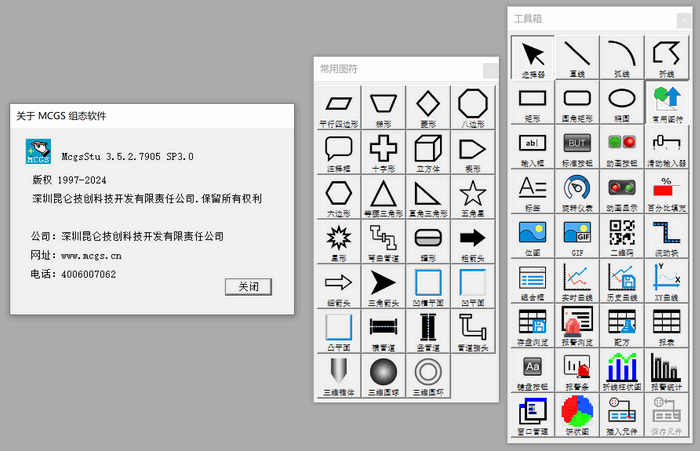
Task: Choose the 滑动输入器 slider input tool
Action: [x=667, y=147]
